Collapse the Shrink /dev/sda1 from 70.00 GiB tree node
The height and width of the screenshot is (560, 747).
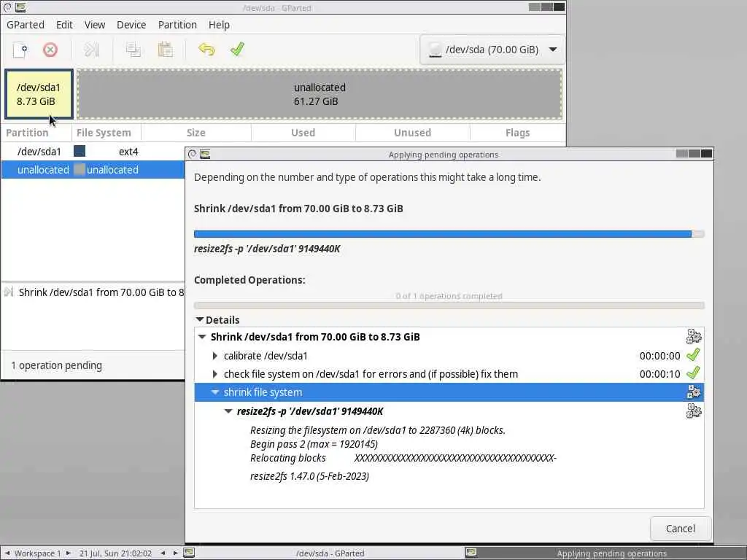(x=202, y=337)
